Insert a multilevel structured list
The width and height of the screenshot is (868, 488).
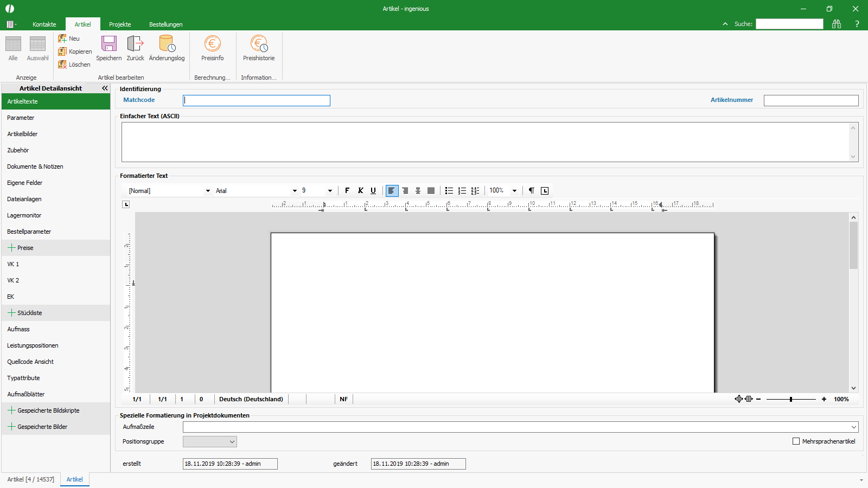pos(475,190)
